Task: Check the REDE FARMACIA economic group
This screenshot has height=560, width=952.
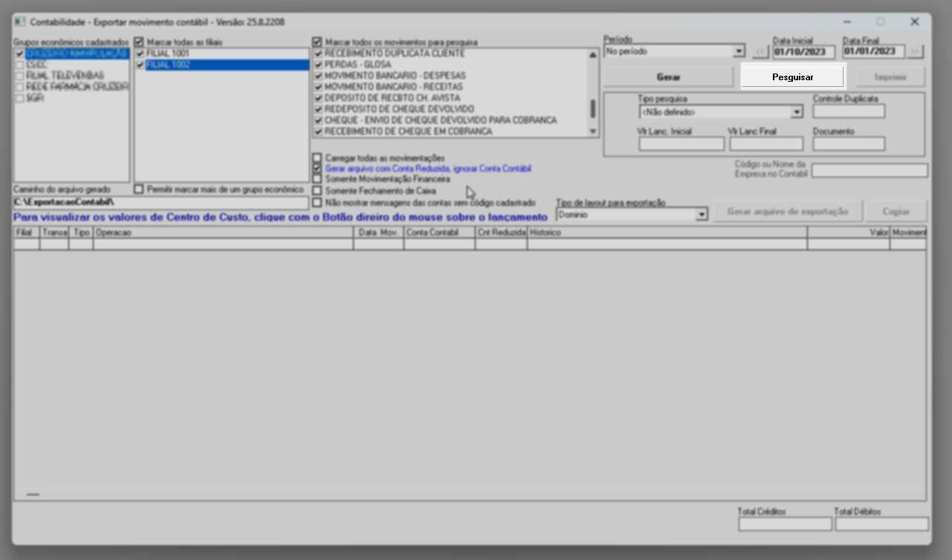Action: coord(20,87)
